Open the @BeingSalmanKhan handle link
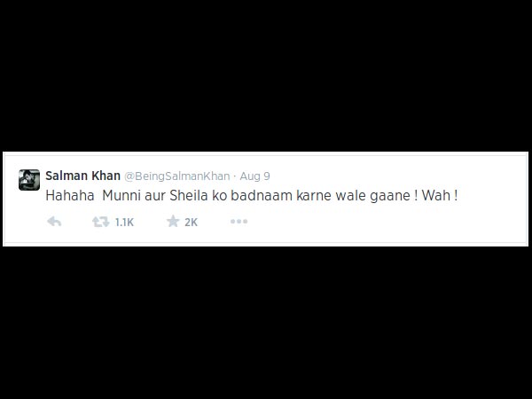Image resolution: width=532 pixels, height=399 pixels. pos(176,176)
